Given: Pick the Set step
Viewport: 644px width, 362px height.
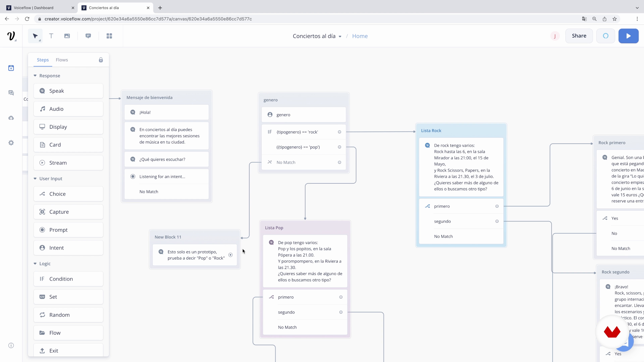Looking at the screenshot, I should tap(68, 297).
